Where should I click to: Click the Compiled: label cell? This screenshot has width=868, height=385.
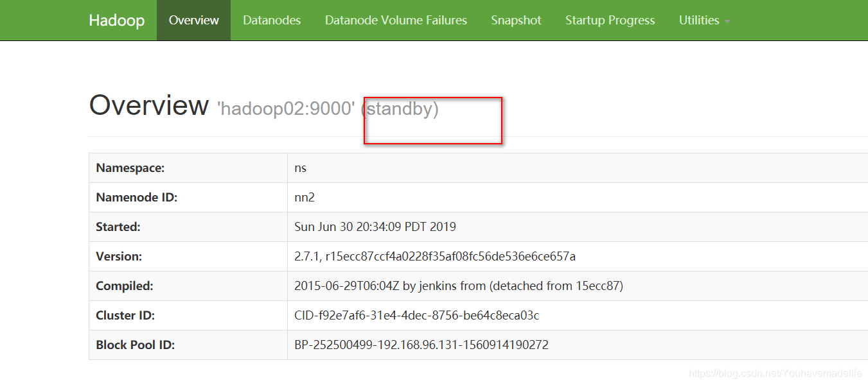point(188,286)
